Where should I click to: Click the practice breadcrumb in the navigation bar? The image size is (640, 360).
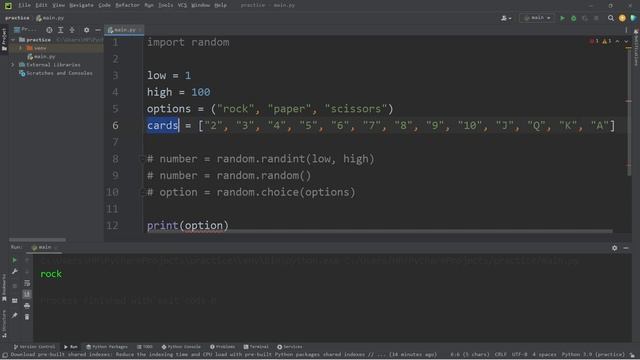pyautogui.click(x=17, y=18)
